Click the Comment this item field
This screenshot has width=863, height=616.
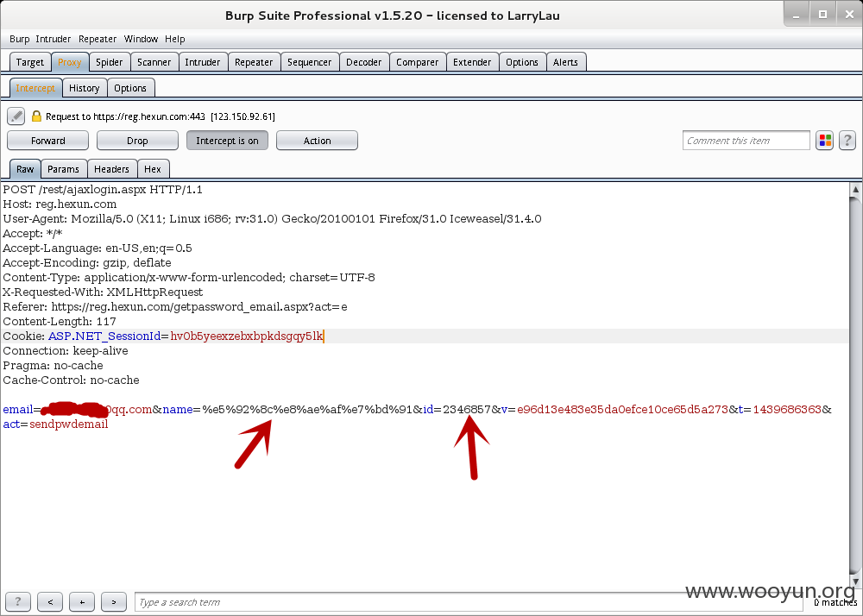[x=746, y=141]
